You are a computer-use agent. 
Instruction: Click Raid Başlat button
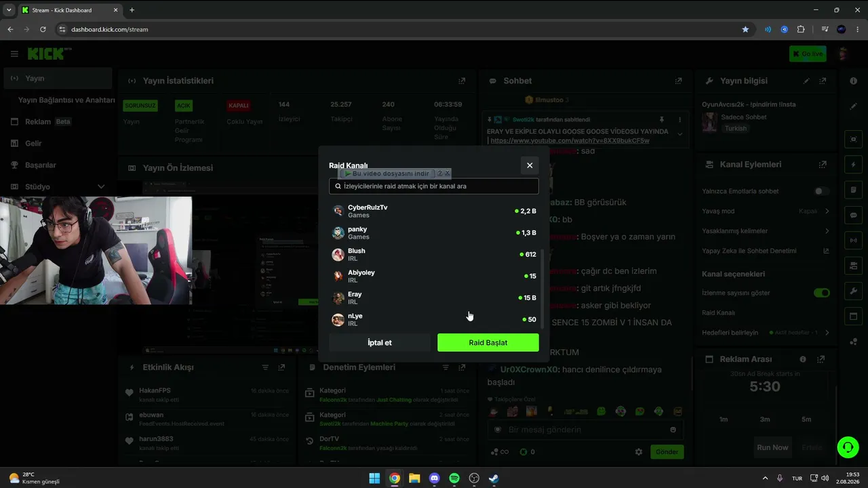(x=488, y=342)
